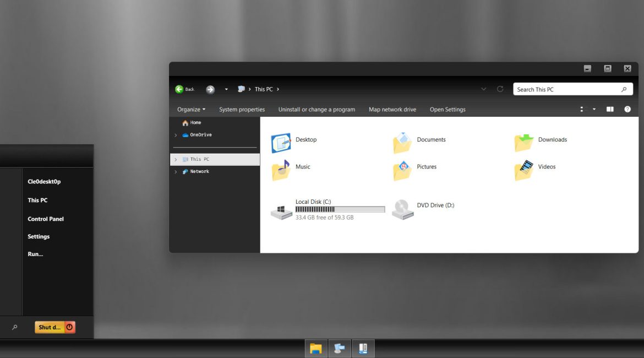Click the refresh icon beside address bar
Viewport: 644px width, 358px height.
500,89
